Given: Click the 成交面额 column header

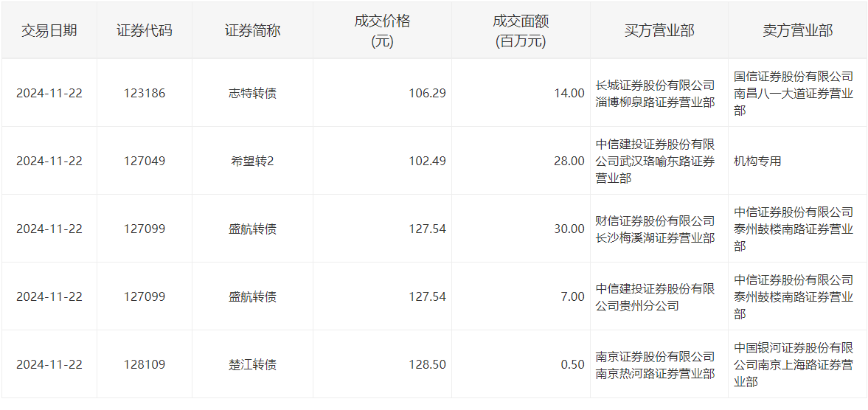Looking at the screenshot, I should coord(521,30).
